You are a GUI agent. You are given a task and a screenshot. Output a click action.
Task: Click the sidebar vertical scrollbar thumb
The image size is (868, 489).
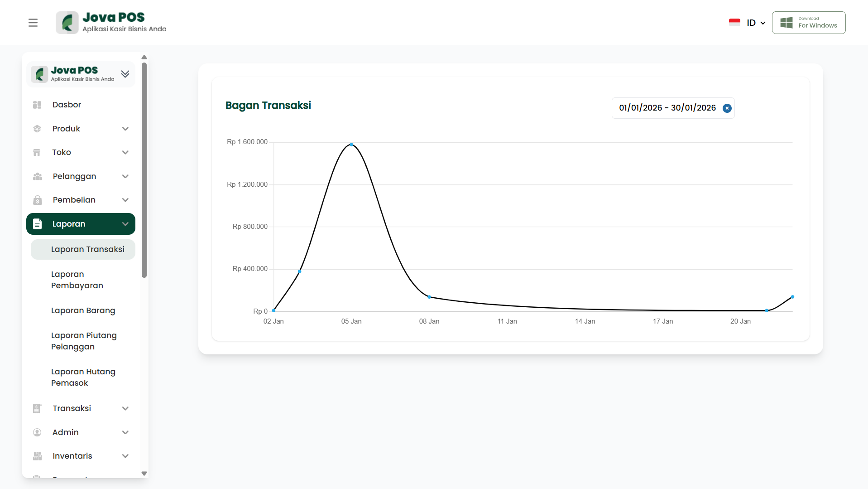[x=144, y=170]
